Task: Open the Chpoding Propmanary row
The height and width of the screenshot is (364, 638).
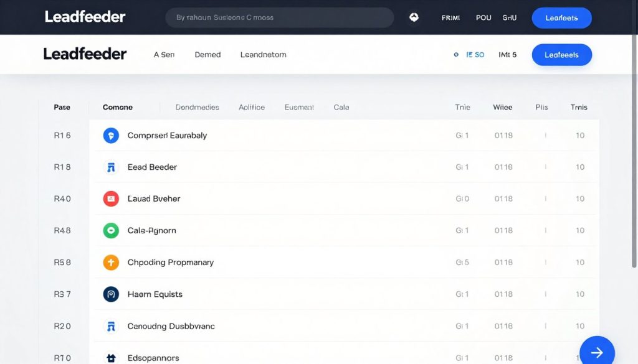Action: (344, 263)
